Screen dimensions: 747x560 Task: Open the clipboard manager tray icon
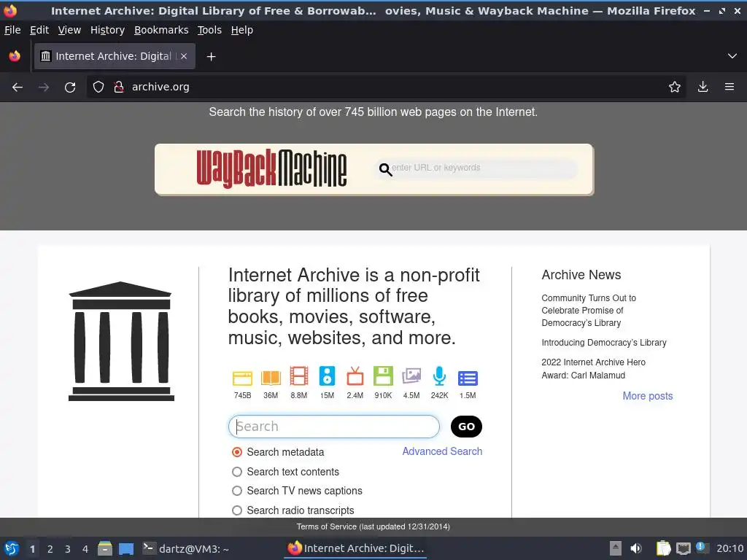663,548
